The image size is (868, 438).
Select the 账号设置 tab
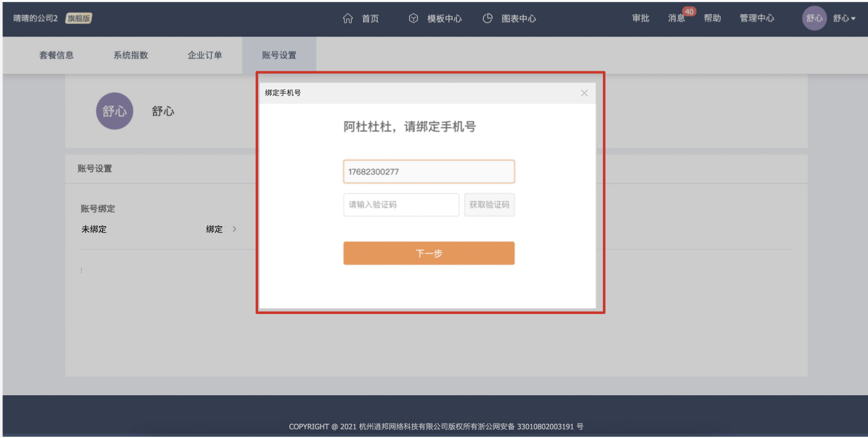279,55
